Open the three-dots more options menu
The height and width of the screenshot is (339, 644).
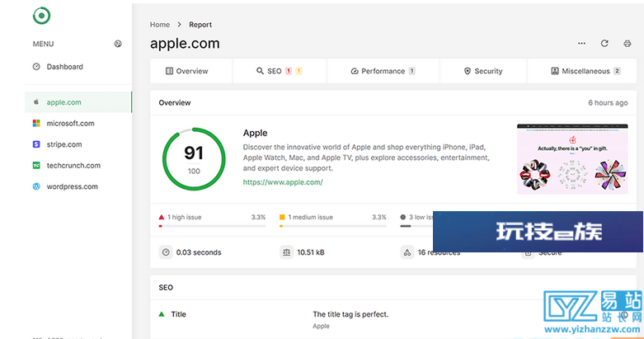[x=581, y=43]
